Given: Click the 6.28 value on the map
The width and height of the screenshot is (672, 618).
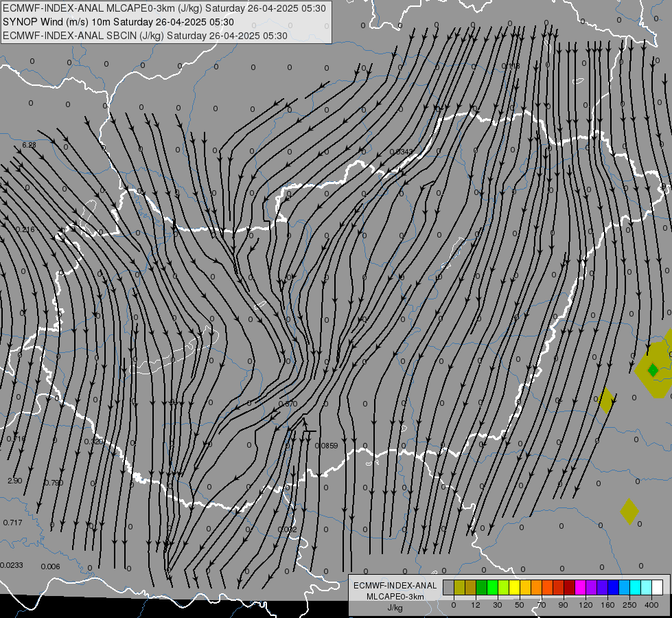Looking at the screenshot, I should pyautogui.click(x=29, y=145).
